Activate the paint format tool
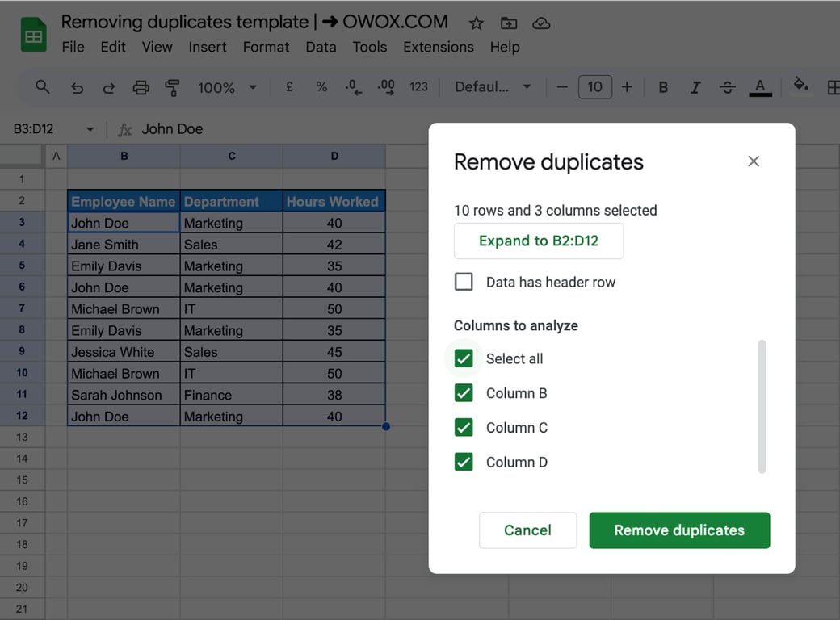 click(x=172, y=87)
